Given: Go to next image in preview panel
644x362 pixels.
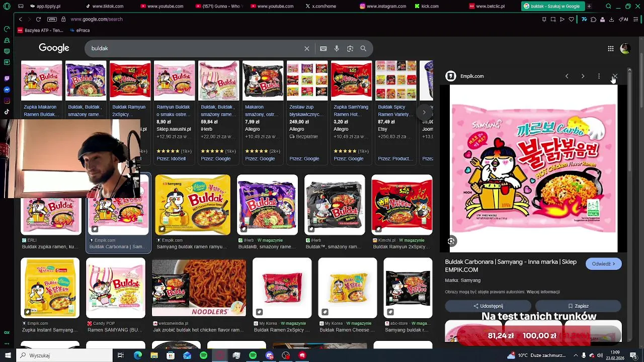Looking at the screenshot, I should pyautogui.click(x=583, y=76).
